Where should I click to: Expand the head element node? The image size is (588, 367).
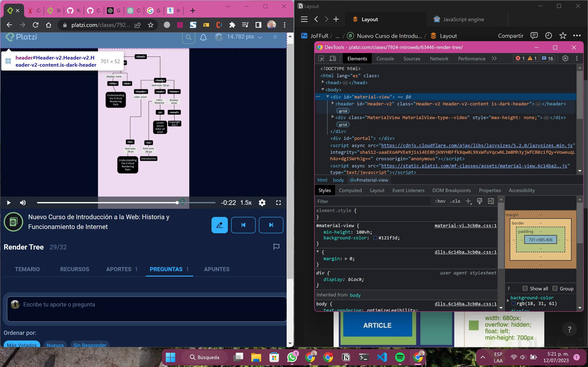[x=323, y=82]
